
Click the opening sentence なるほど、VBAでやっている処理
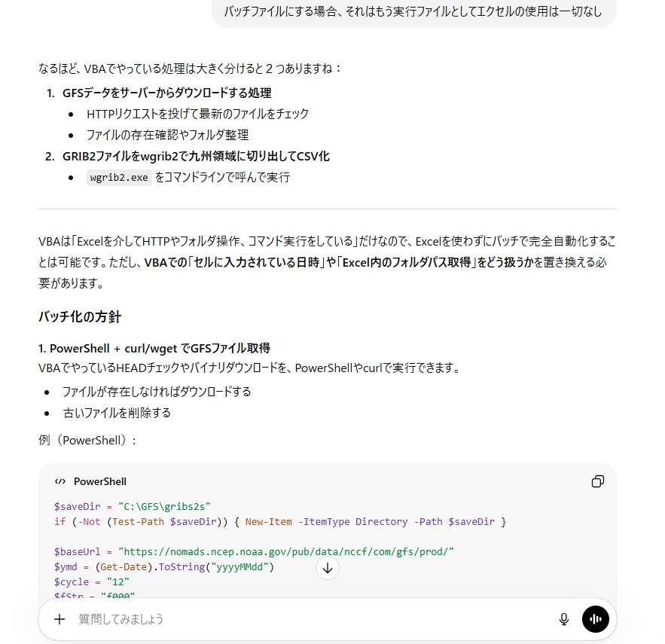click(x=191, y=69)
